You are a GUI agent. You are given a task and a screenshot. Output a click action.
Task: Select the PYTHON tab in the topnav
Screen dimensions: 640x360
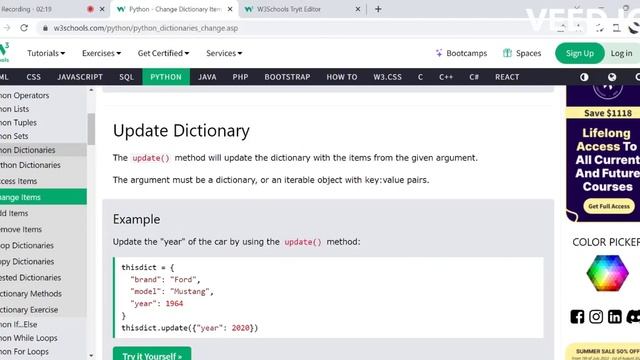click(x=166, y=77)
